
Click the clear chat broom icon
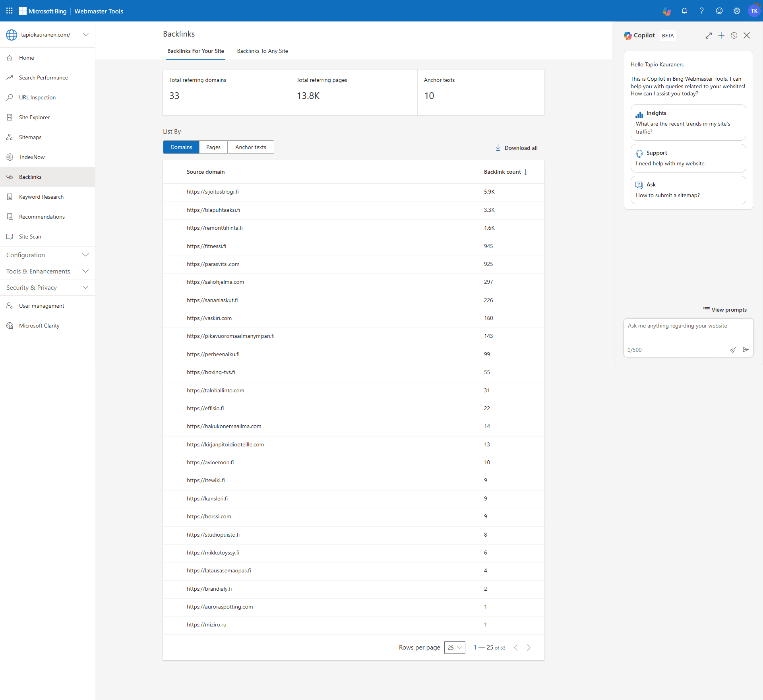pos(733,350)
